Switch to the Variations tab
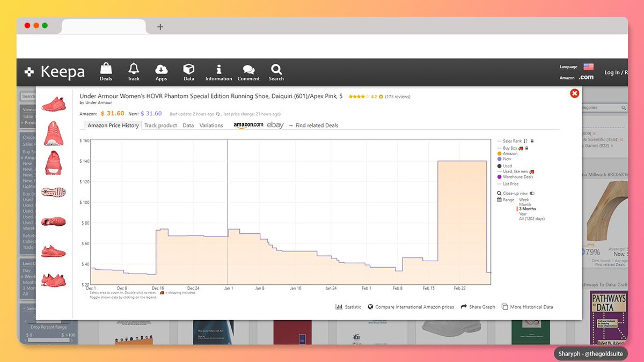Screen dimensions: 644x362 click(x=211, y=125)
